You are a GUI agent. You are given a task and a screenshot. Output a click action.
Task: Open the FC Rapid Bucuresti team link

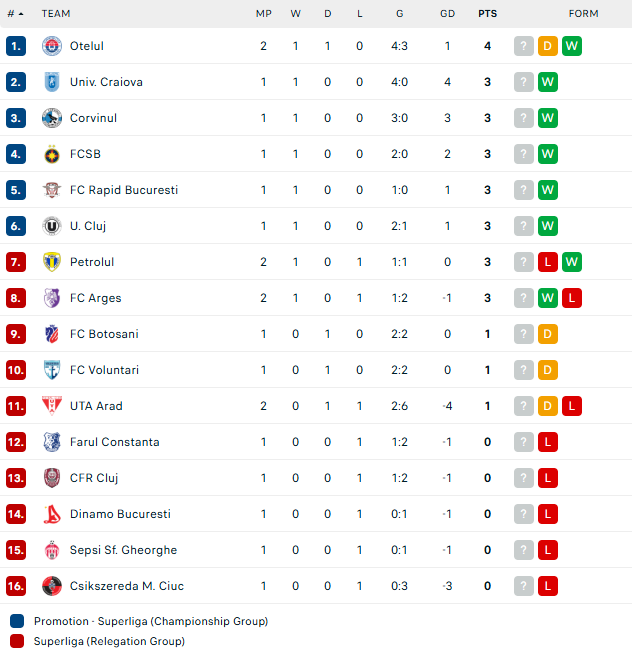click(x=124, y=190)
